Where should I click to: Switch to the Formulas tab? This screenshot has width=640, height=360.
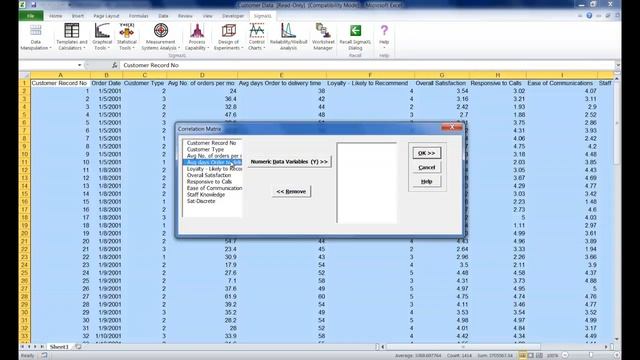138,16
